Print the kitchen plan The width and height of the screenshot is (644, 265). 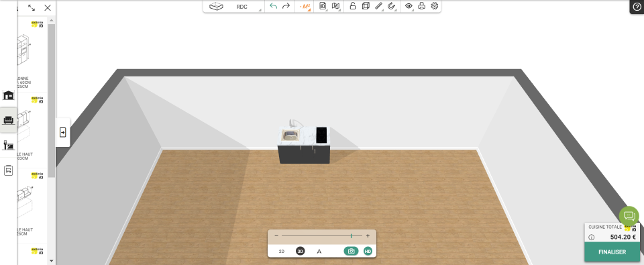[x=421, y=6]
